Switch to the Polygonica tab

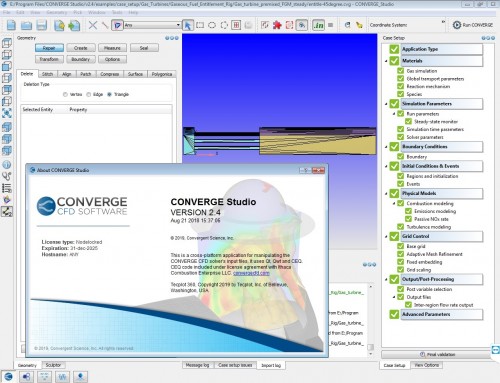(162, 74)
